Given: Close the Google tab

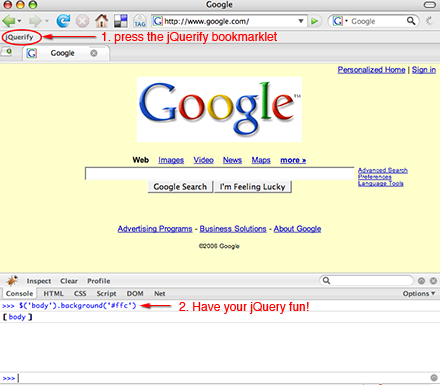Looking at the screenshot, I should [94, 53].
